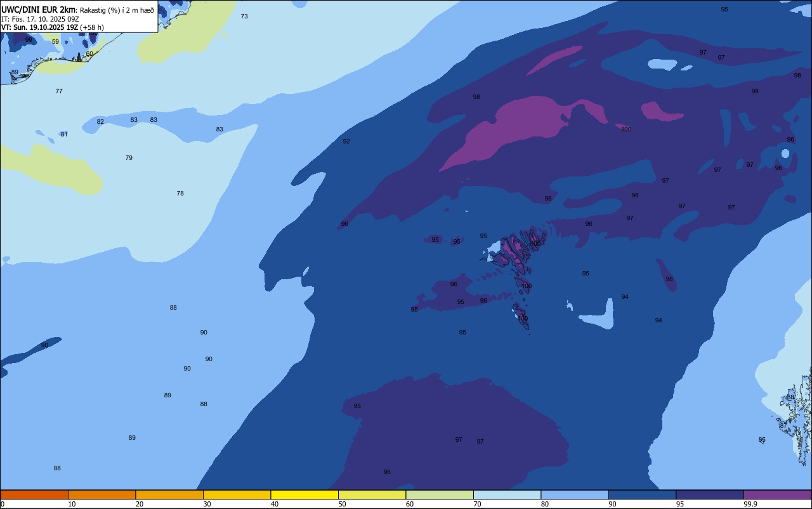Viewport: 812px width, 509px height.
Task: Click the humidity value 85 on the map
Action: click(x=762, y=439)
